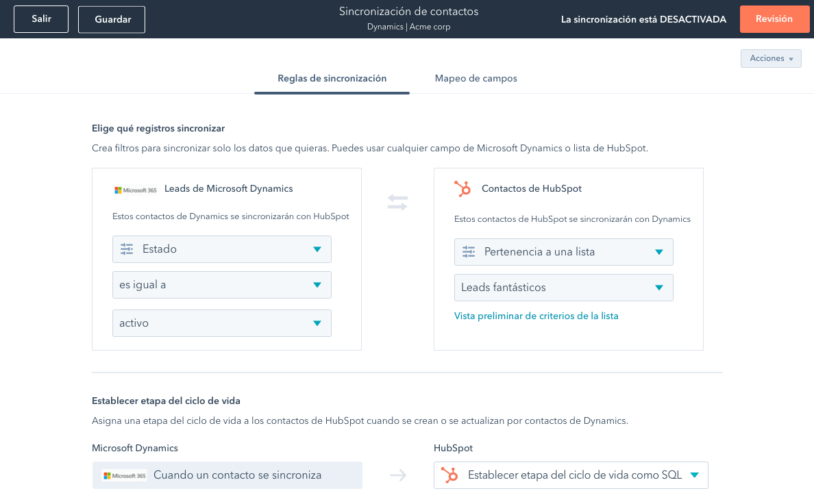Click the Guardar button

click(x=112, y=19)
